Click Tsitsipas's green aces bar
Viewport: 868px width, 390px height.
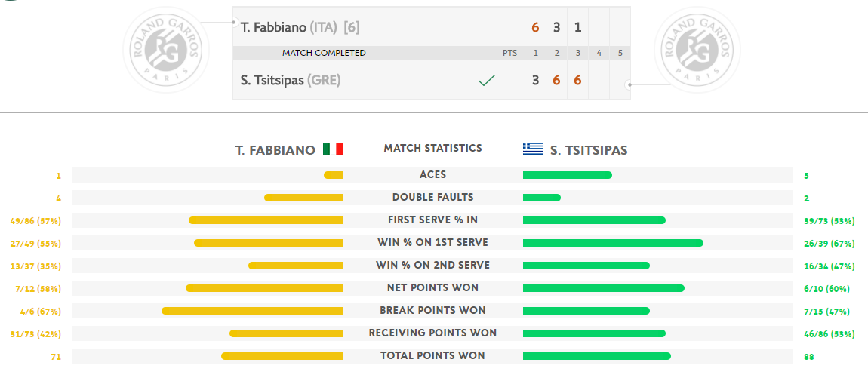[x=568, y=175]
